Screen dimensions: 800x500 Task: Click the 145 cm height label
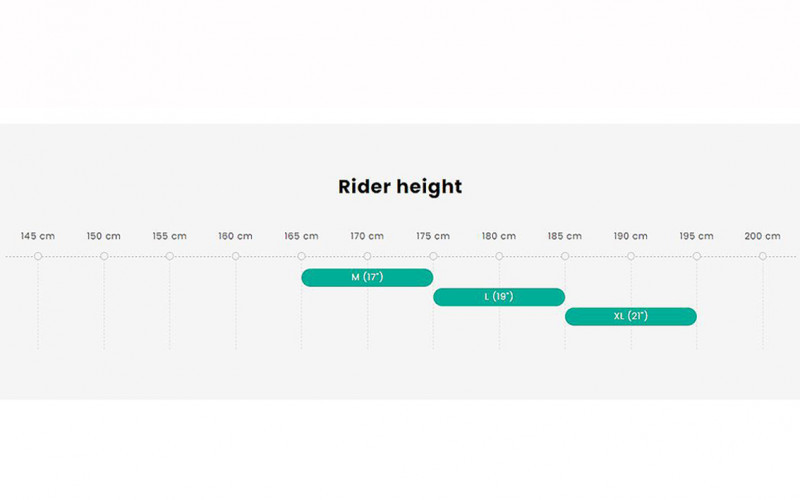[x=38, y=236]
